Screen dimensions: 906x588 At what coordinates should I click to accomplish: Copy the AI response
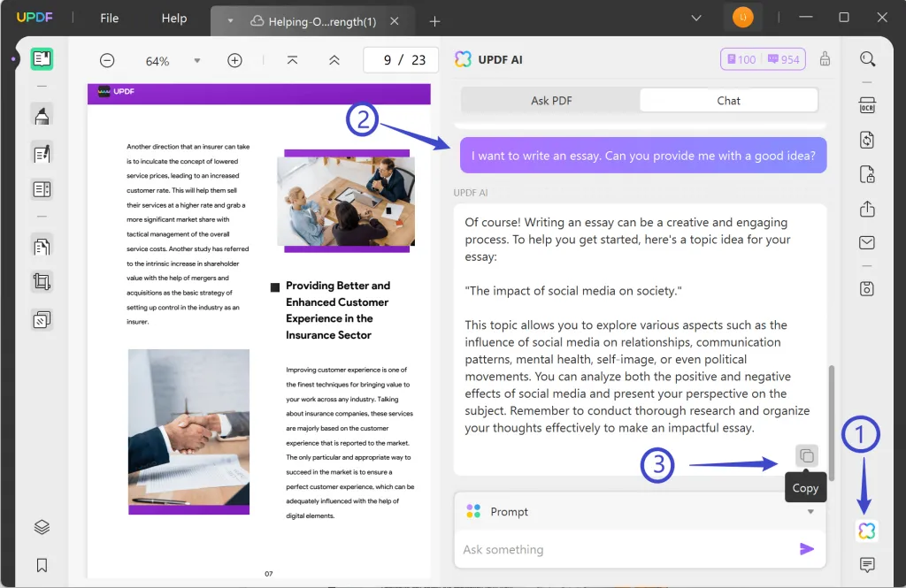[807, 455]
